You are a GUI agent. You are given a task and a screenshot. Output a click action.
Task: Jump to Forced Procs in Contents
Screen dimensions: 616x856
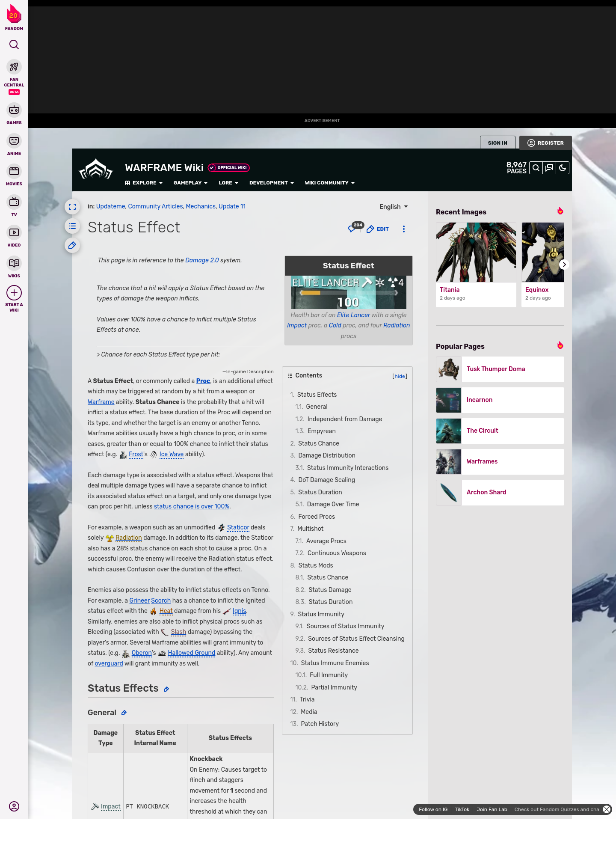coord(317,517)
